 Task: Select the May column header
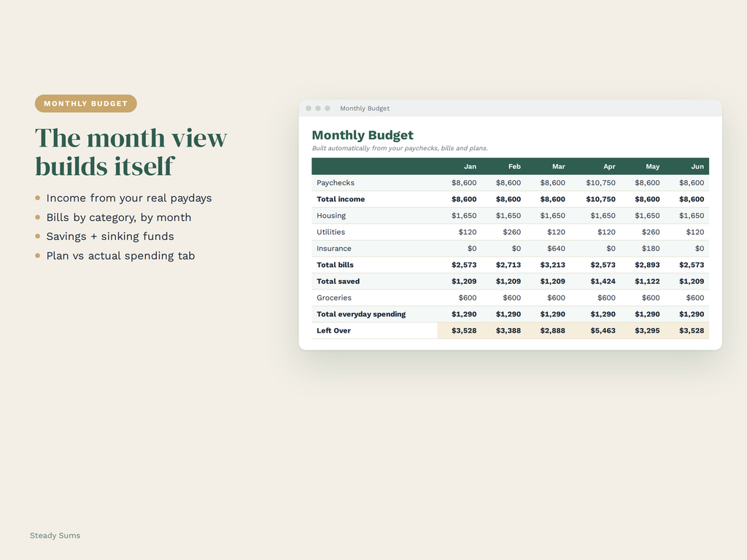(653, 166)
